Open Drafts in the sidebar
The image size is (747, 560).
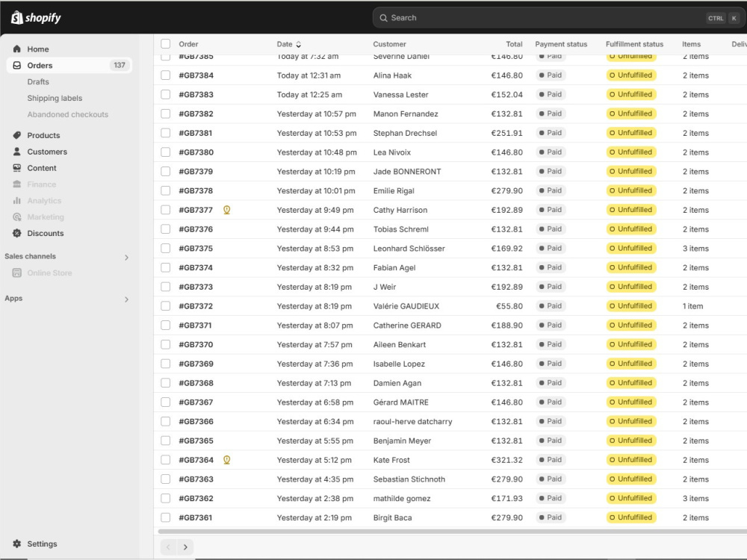coord(38,82)
